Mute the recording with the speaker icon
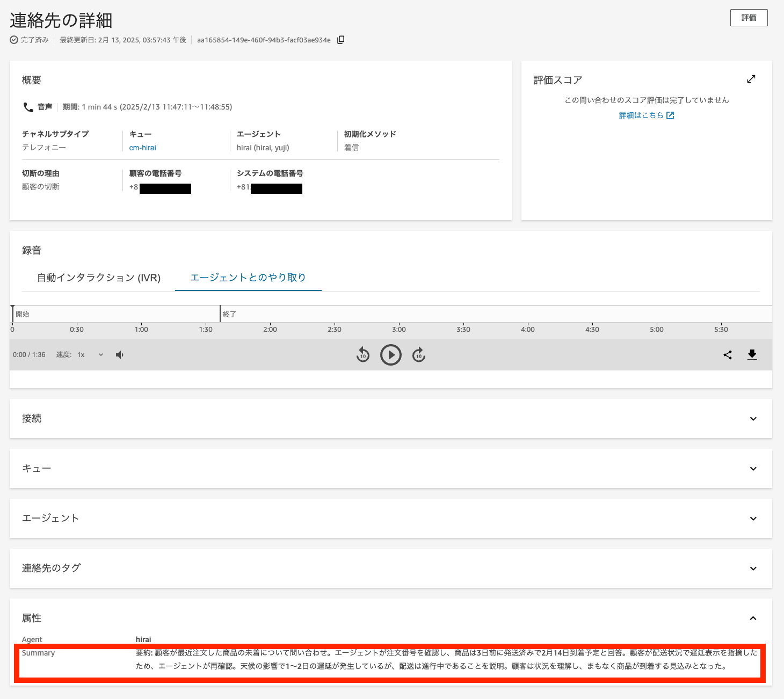Image resolution: width=784 pixels, height=699 pixels. (120, 355)
